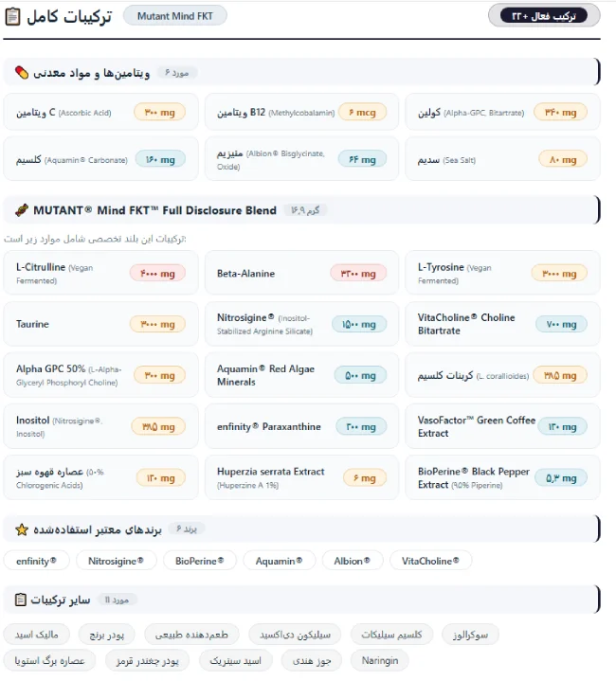Viewport: 616px width, 681px height.
Task: Click the VitaCholine® brand chip
Action: point(430,561)
